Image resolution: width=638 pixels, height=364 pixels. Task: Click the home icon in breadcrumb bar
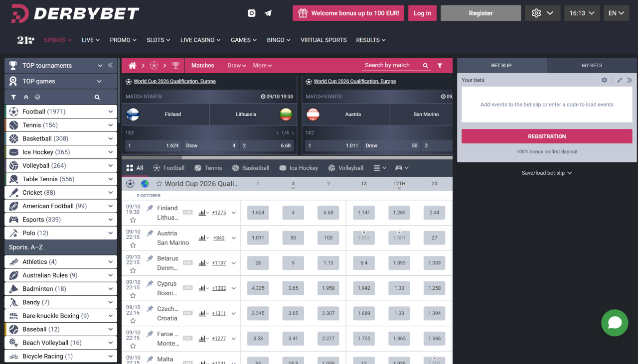(x=132, y=65)
